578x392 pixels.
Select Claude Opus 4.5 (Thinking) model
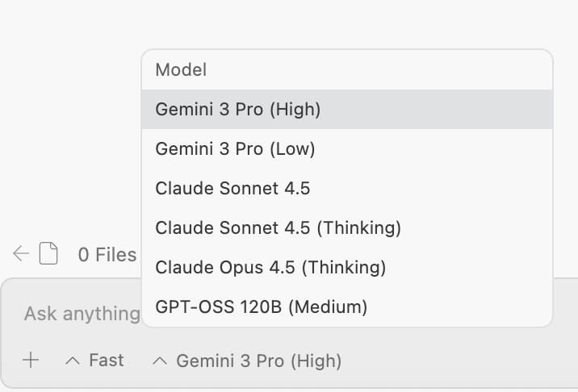[x=270, y=267]
